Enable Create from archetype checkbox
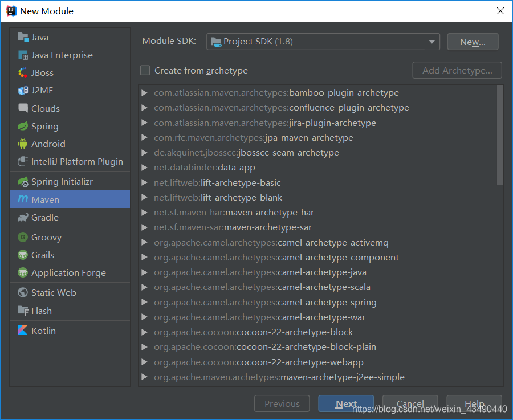The height and width of the screenshot is (420, 513). (145, 70)
